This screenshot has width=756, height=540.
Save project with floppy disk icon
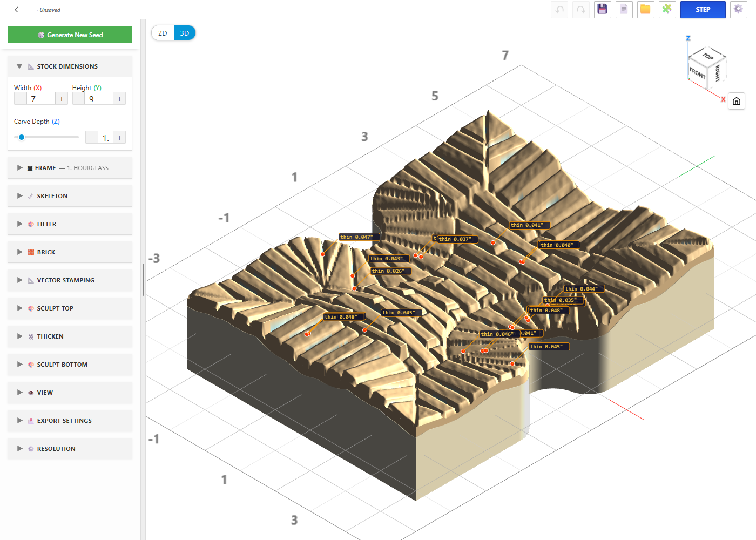pos(603,10)
